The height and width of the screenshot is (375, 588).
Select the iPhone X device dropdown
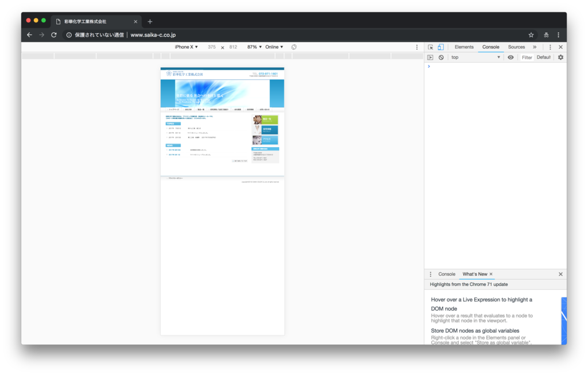coord(186,47)
